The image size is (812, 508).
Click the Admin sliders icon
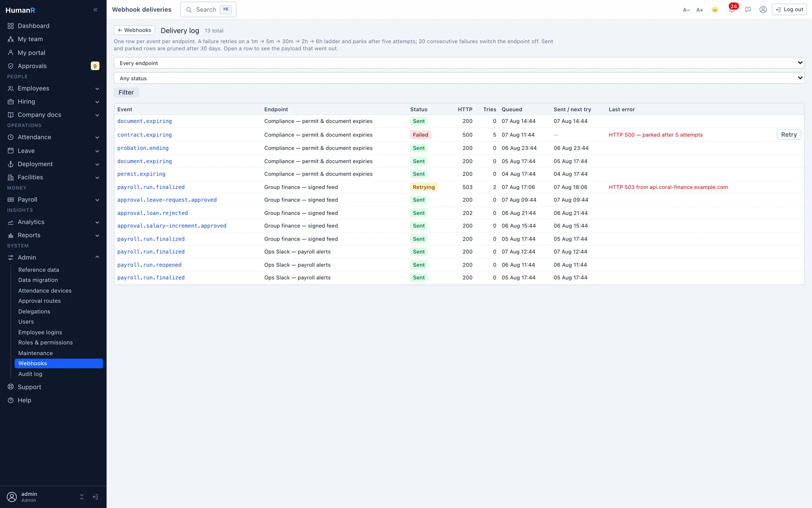[x=11, y=258]
